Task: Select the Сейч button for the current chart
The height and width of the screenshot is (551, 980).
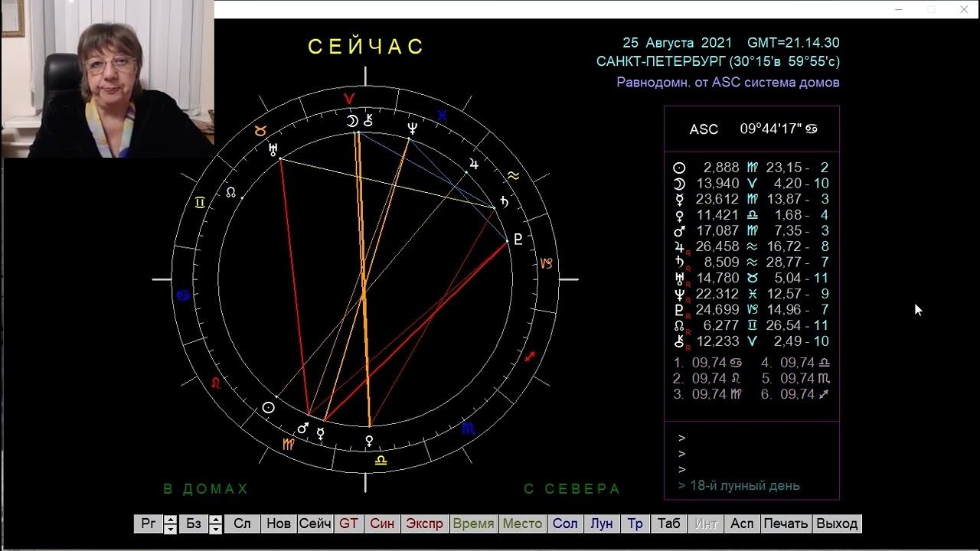Action: pyautogui.click(x=315, y=523)
